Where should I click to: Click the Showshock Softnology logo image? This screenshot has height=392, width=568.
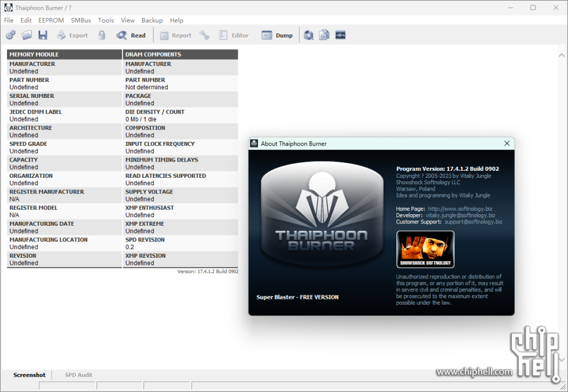(x=425, y=250)
